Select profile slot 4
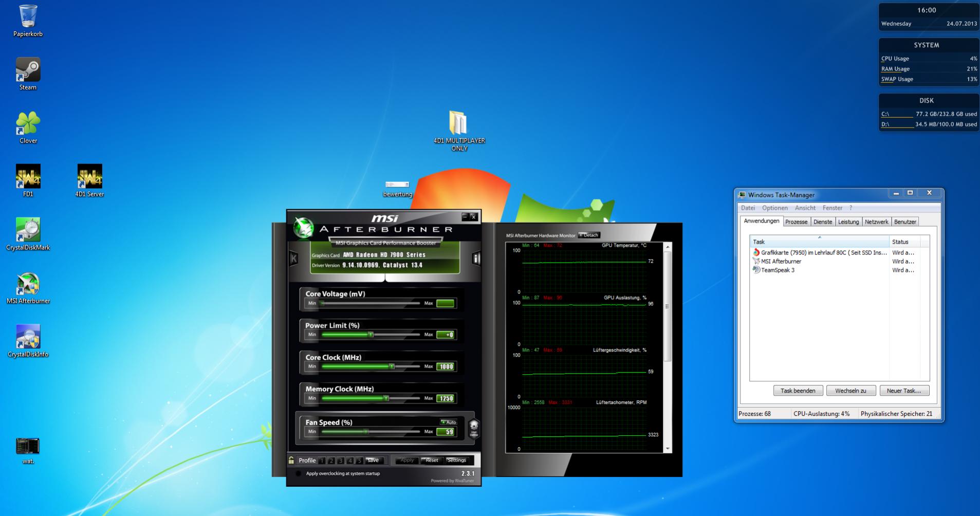Screen dimensions: 980x516 (350, 460)
